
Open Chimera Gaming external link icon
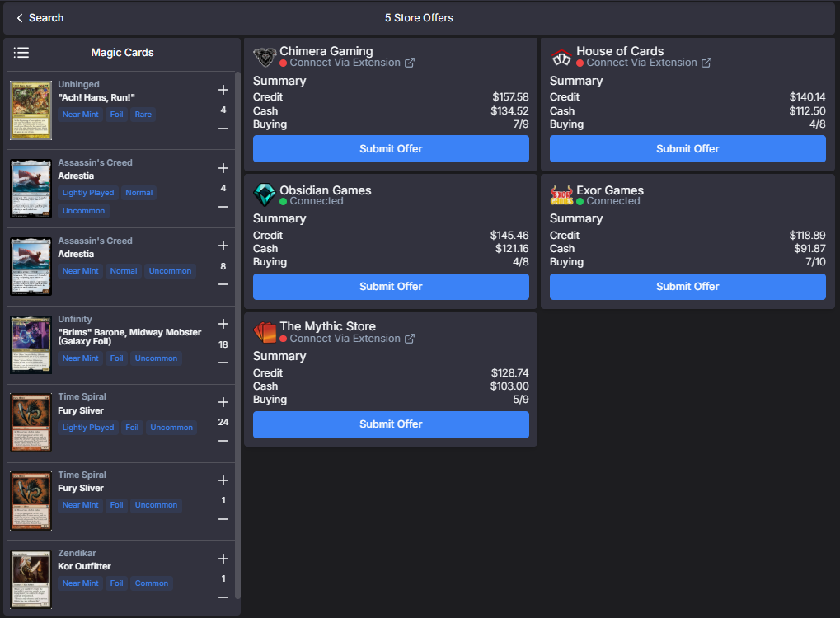[410, 63]
